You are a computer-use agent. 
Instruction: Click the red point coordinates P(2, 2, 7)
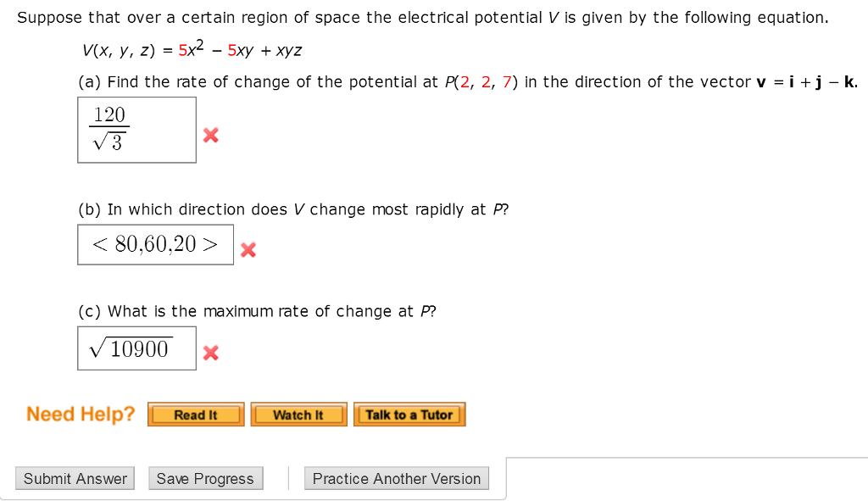(x=481, y=82)
